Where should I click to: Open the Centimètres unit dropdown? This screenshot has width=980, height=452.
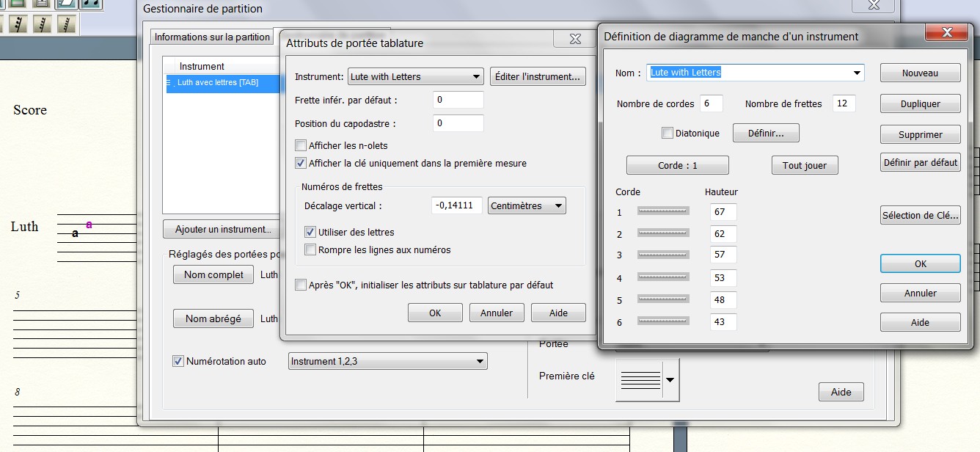tap(527, 206)
